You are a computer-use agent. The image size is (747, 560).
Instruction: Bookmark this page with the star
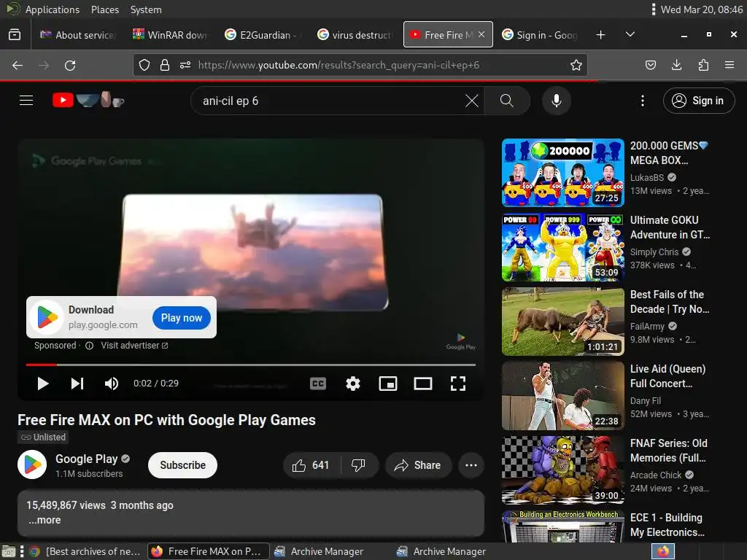tap(576, 65)
